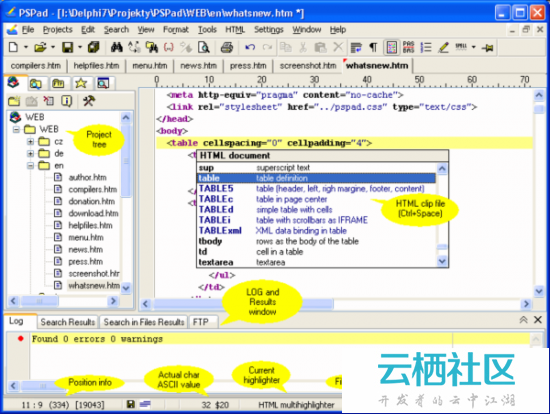Open dropdown arrow next to spell check
The width and height of the screenshot is (550, 414).
(x=474, y=47)
